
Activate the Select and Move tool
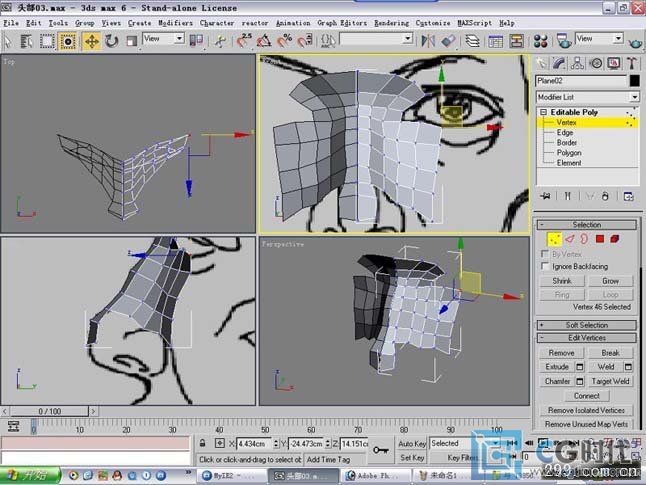point(91,41)
